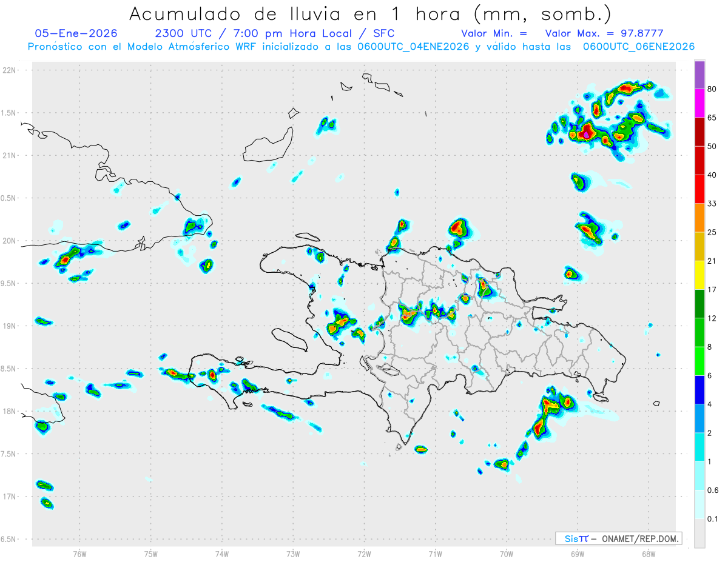
Task: Click the "0.1" colorbar value
Action: [x=713, y=519]
